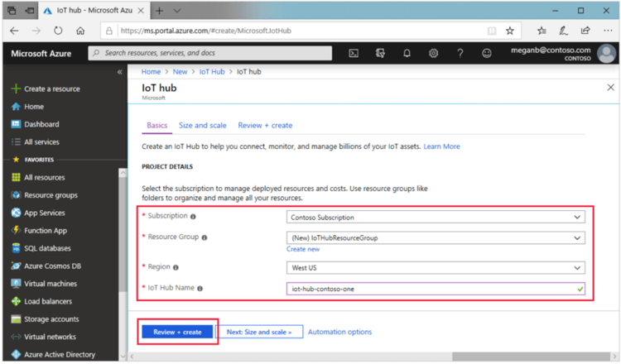Click the All services list icon

pos(16,141)
